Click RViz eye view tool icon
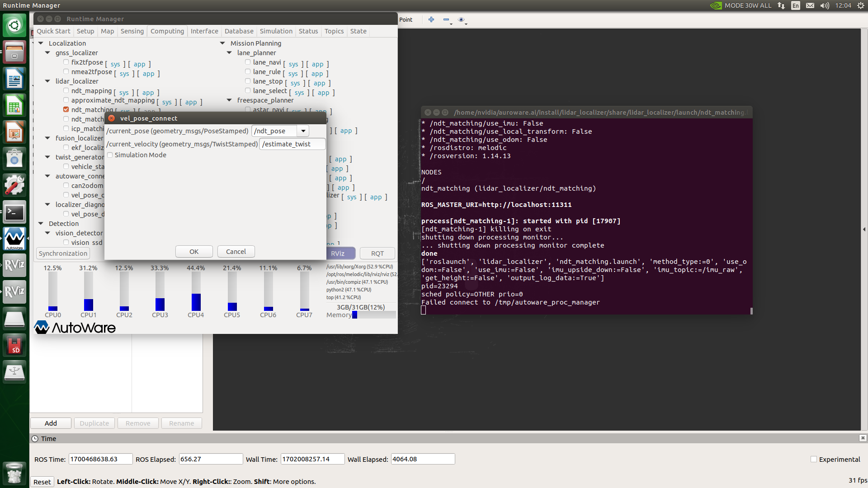The height and width of the screenshot is (488, 868). click(x=461, y=19)
